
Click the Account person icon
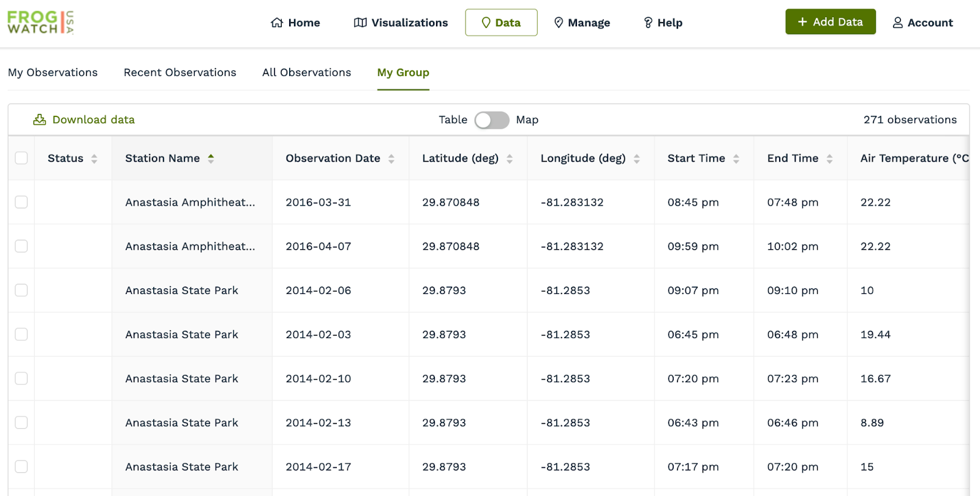(898, 23)
